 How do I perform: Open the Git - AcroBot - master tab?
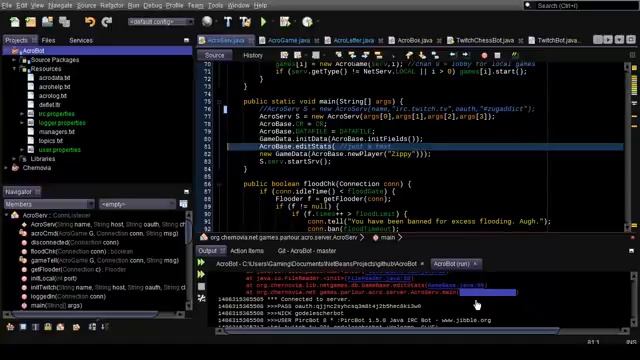307,251
